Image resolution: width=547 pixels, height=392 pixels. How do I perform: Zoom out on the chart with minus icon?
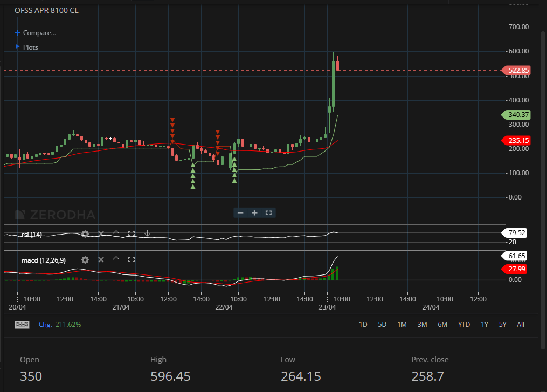point(240,212)
